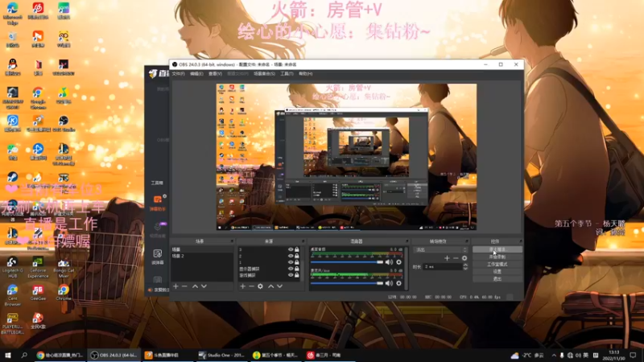This screenshot has height=362, width=644.
Task: Open Bongo Cat Mver desktop shortcut
Action: click(x=64, y=267)
